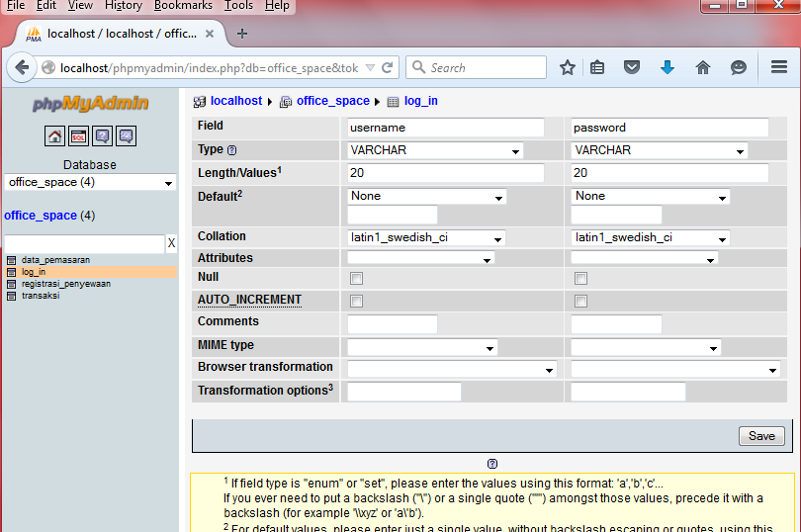This screenshot has height=532, width=801.
Task: Open the Firefox hamburger menu
Action: coord(779,67)
